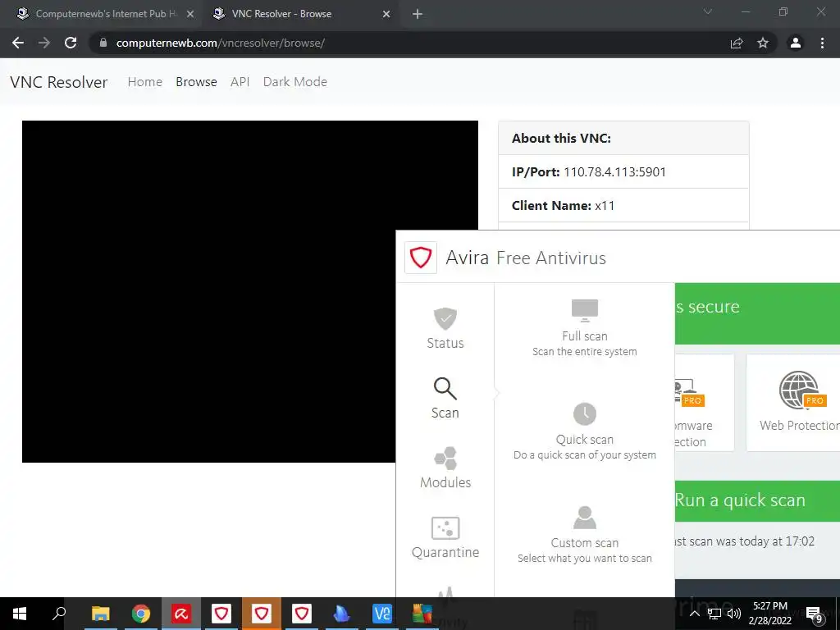Click IP/Port 110.78.4.113:5901 text

(589, 172)
